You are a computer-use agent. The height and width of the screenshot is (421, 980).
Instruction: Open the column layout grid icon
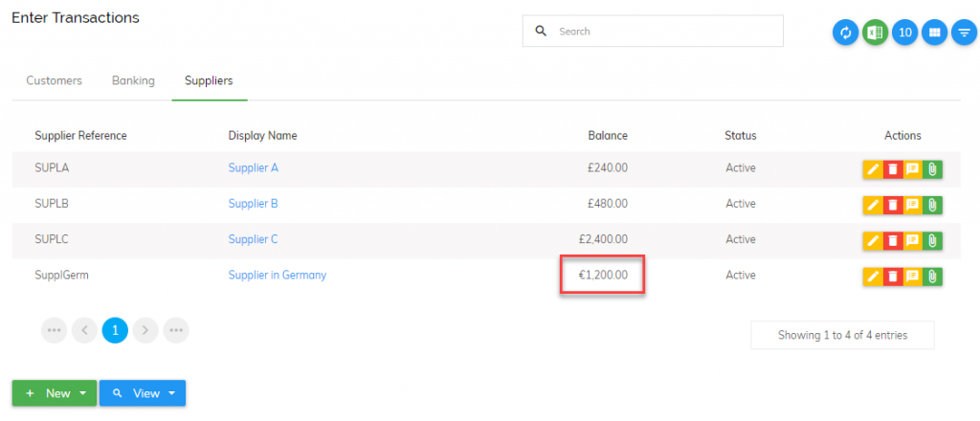(934, 33)
